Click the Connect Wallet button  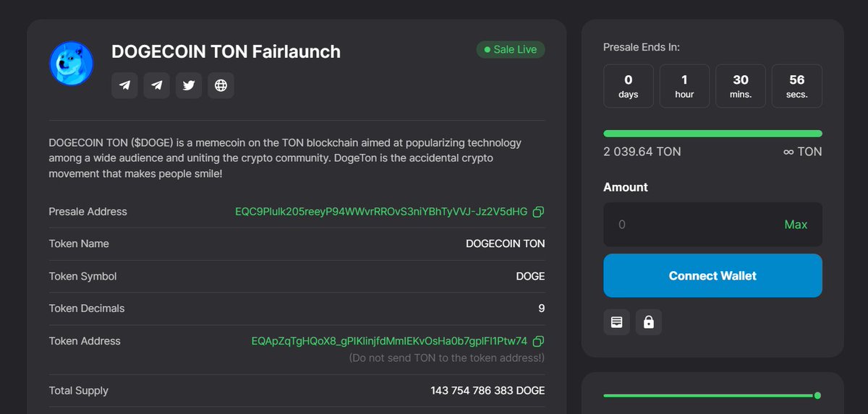(x=712, y=275)
